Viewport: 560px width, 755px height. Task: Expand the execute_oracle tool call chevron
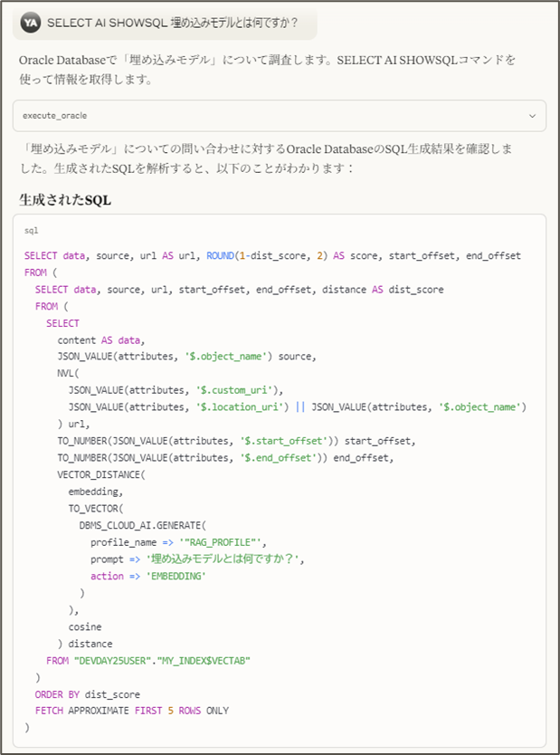[x=532, y=116]
